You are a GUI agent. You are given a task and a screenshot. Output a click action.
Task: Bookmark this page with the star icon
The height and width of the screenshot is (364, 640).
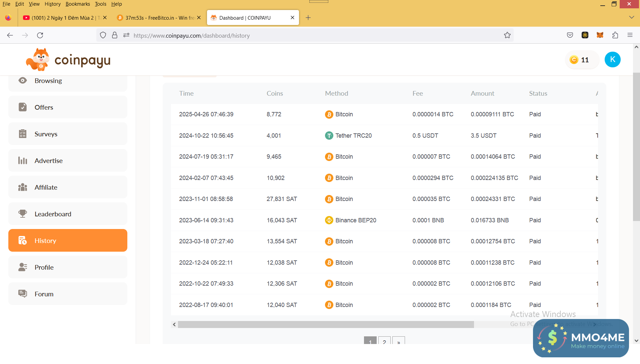point(507,35)
